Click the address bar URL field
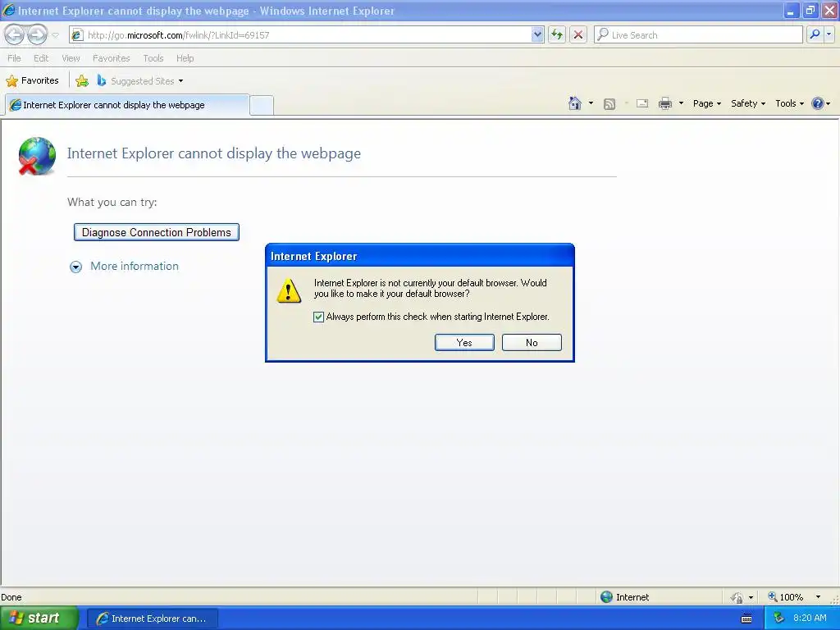 307,34
